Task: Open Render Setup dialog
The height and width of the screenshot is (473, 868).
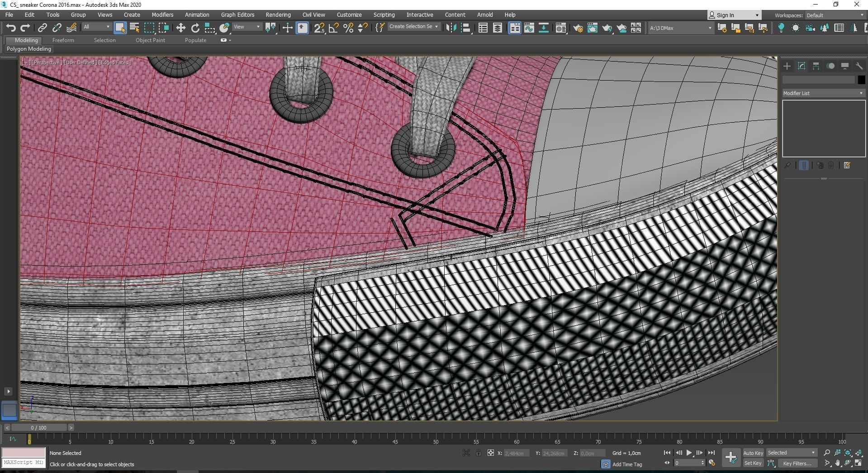Action: pos(578,28)
